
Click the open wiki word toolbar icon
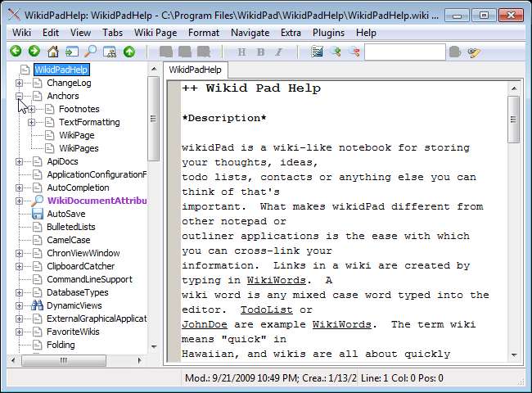[x=71, y=52]
